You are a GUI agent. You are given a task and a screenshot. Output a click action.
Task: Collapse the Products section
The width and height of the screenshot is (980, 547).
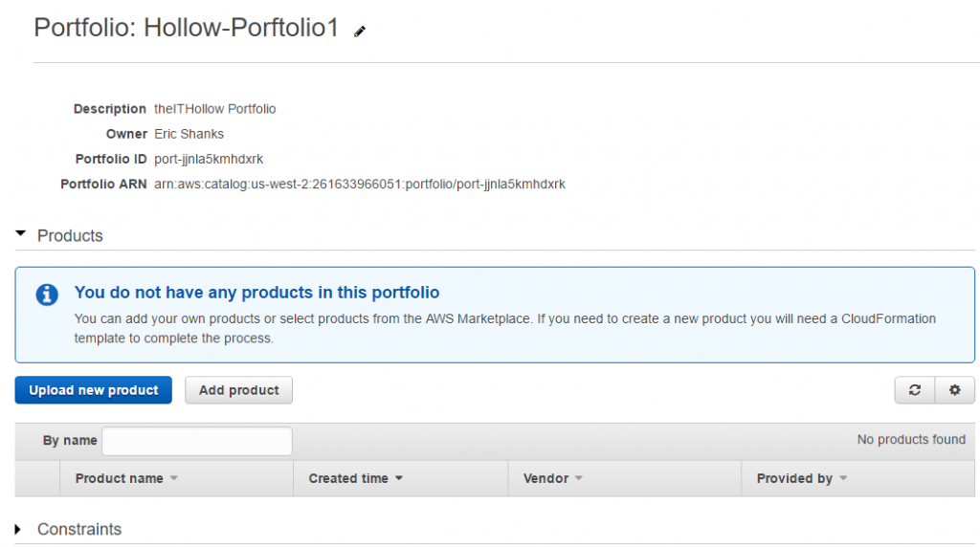[21, 235]
